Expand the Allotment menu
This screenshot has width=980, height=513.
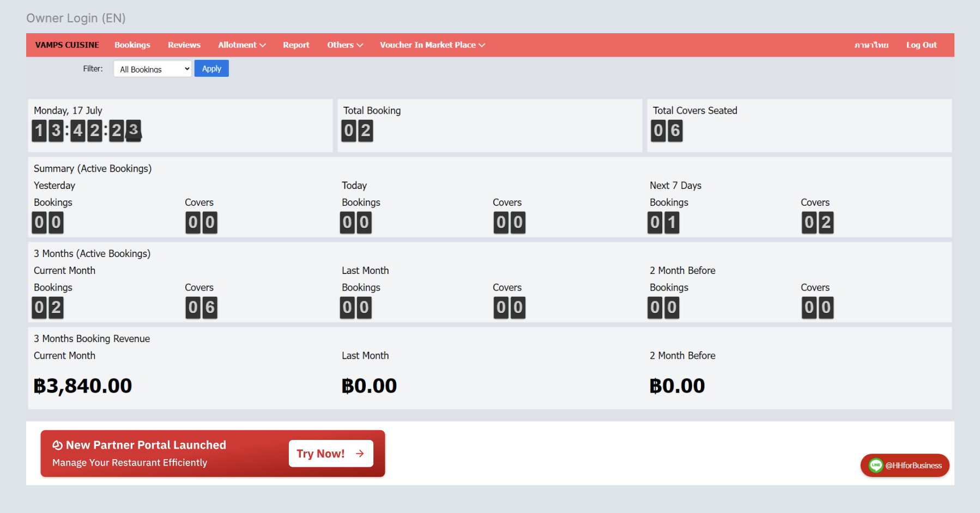[241, 45]
